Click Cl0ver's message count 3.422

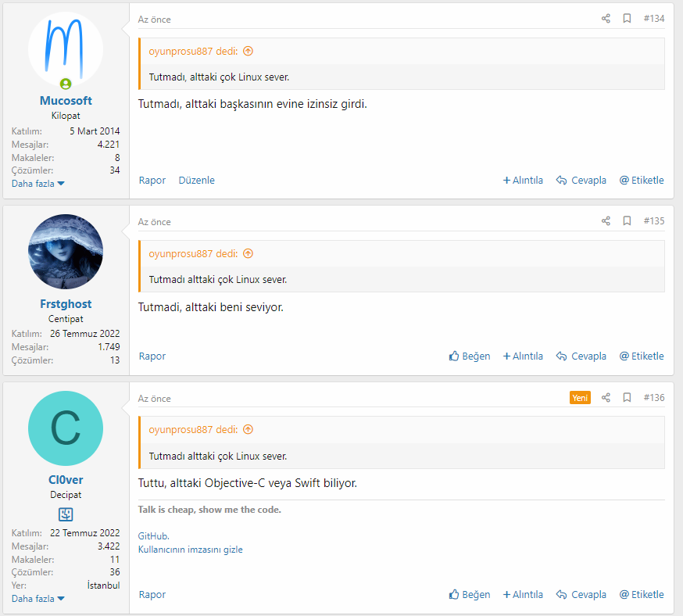pos(109,546)
